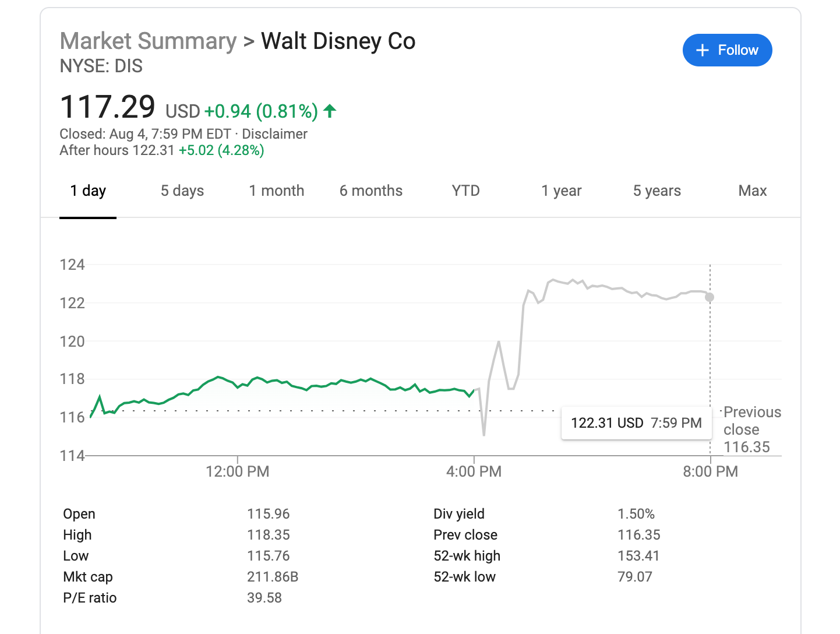
Task: Select the YTD range tab
Action: pos(465,191)
